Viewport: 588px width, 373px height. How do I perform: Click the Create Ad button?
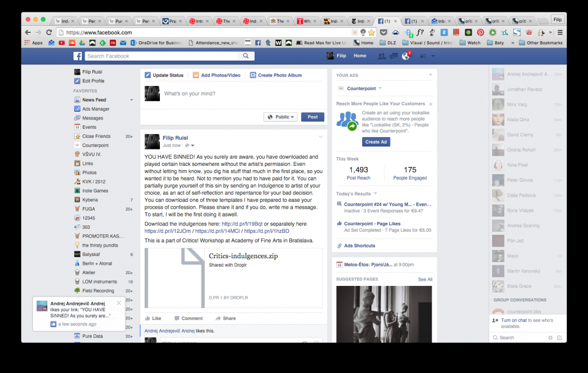(x=376, y=142)
